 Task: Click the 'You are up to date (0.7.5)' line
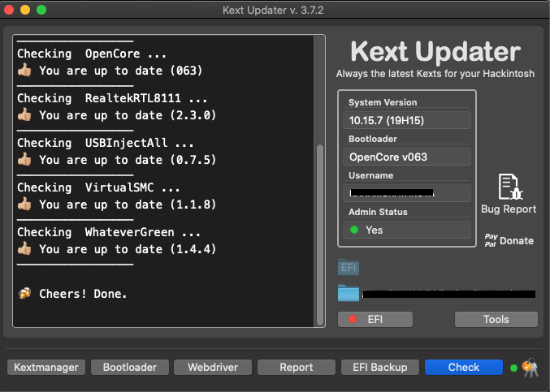click(x=128, y=160)
